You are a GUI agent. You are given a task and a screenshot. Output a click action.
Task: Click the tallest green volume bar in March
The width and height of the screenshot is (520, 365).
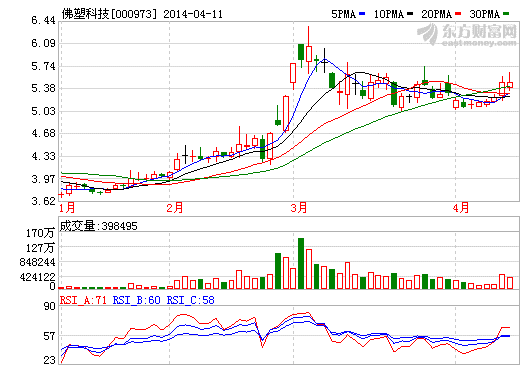(x=301, y=263)
